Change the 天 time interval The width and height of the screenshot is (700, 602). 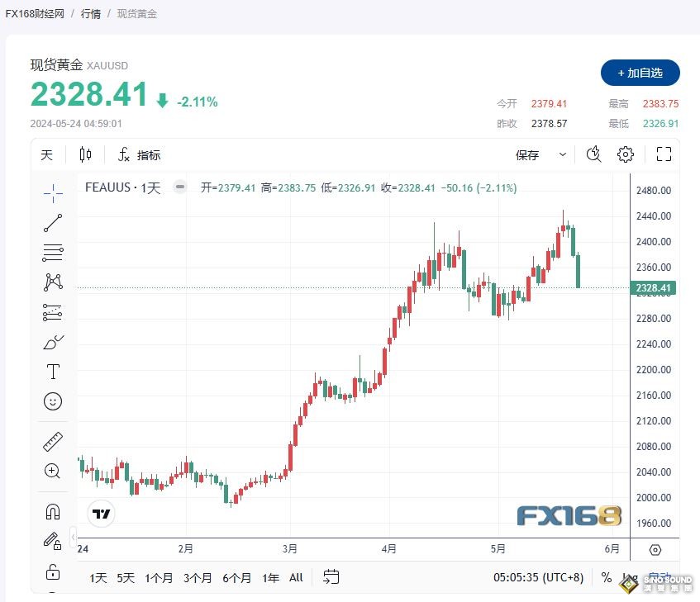(47, 154)
